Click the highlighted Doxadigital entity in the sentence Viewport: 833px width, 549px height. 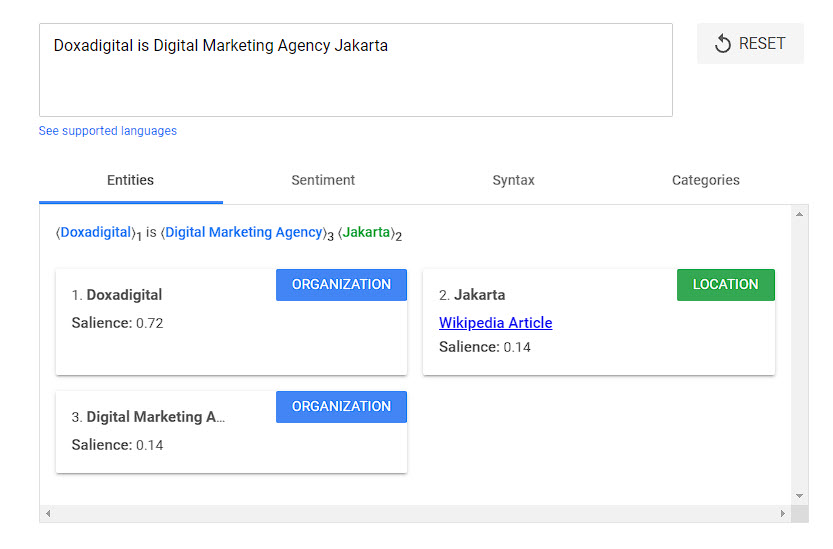point(96,232)
